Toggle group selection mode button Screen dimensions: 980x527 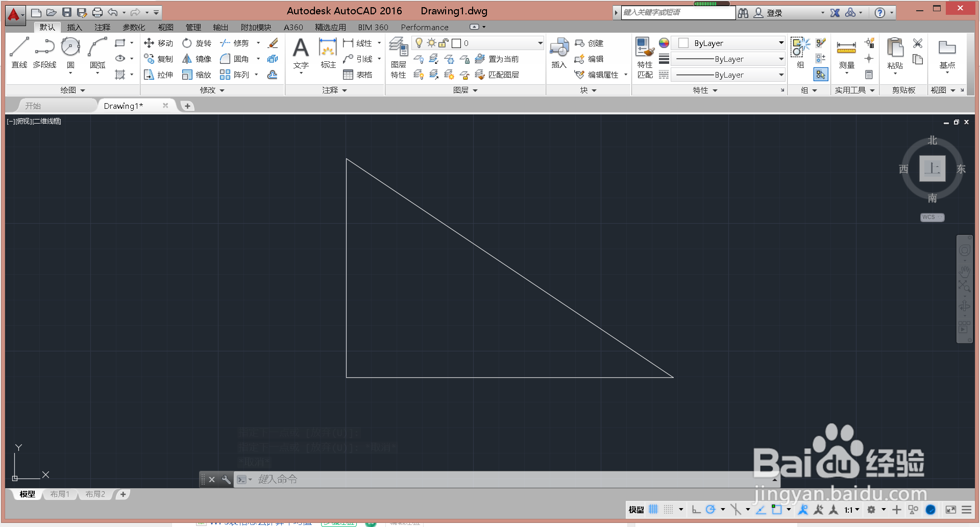(x=821, y=75)
